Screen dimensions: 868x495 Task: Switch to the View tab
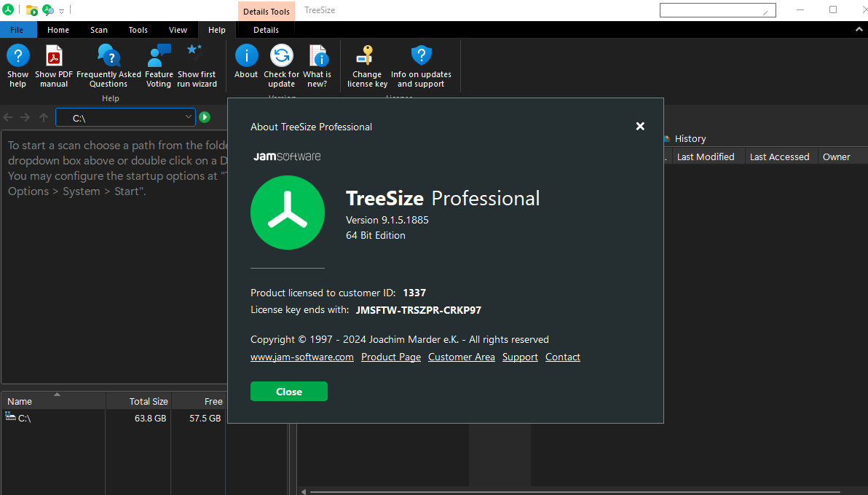[x=178, y=30]
